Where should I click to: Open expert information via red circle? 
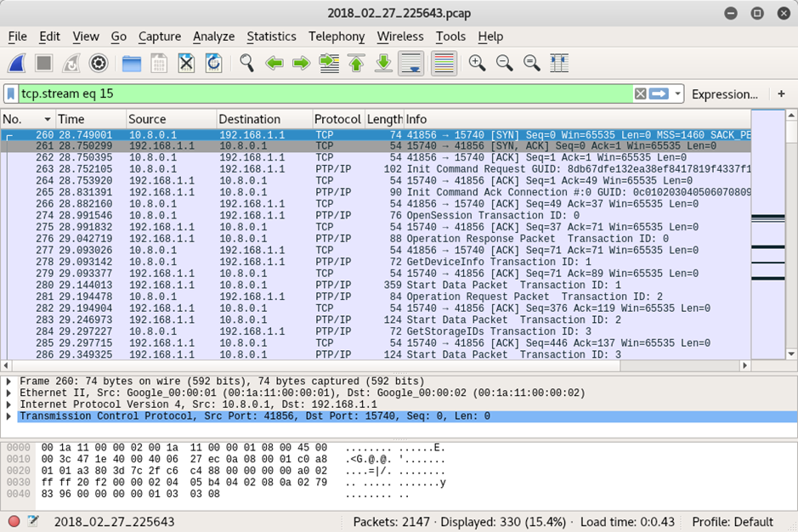click(x=14, y=521)
